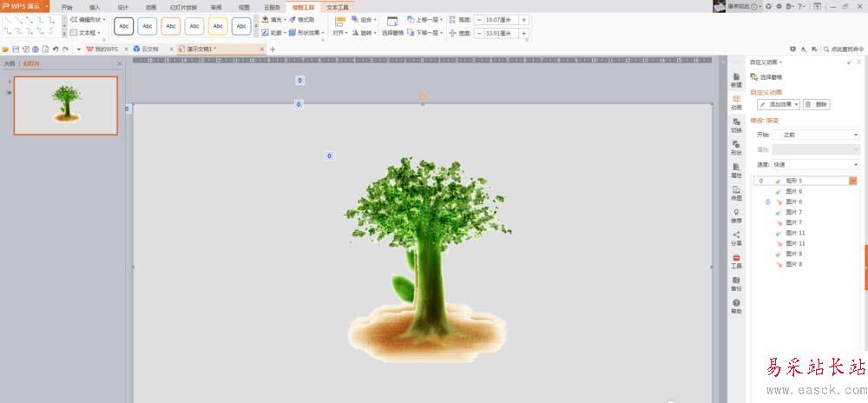Open the 形状效果 dropdown
Image resolution: width=868 pixels, height=403 pixels.
pos(308,33)
